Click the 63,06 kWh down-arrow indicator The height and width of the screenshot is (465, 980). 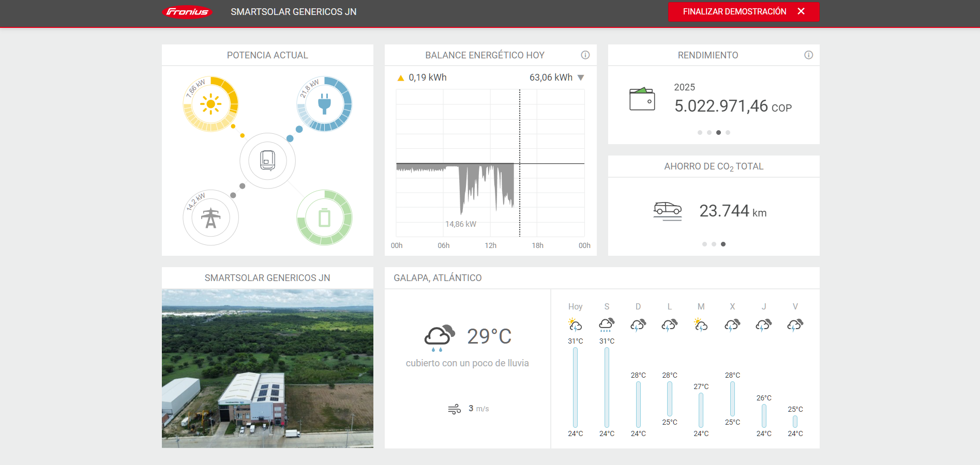(581, 78)
